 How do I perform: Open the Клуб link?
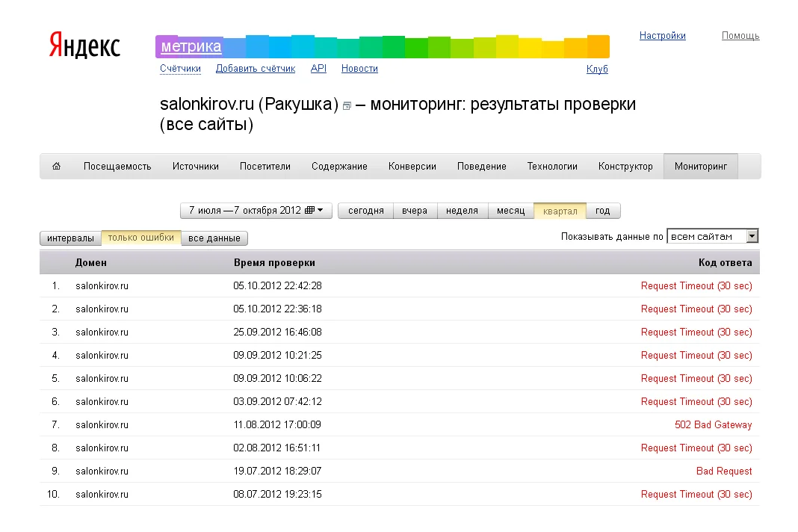coord(597,69)
